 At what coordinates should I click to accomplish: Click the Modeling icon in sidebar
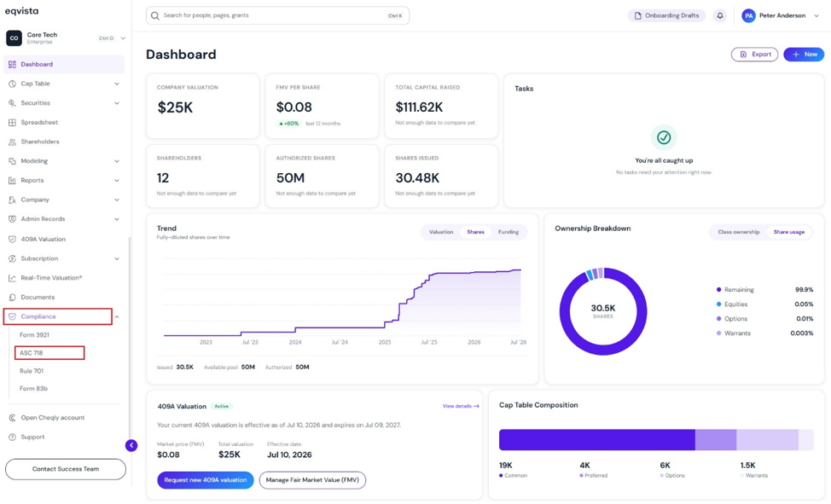click(x=12, y=161)
